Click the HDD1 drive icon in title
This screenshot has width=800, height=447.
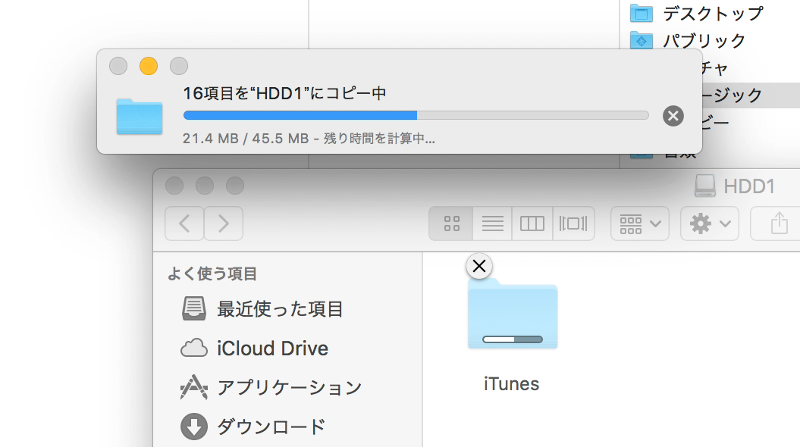tap(705, 186)
